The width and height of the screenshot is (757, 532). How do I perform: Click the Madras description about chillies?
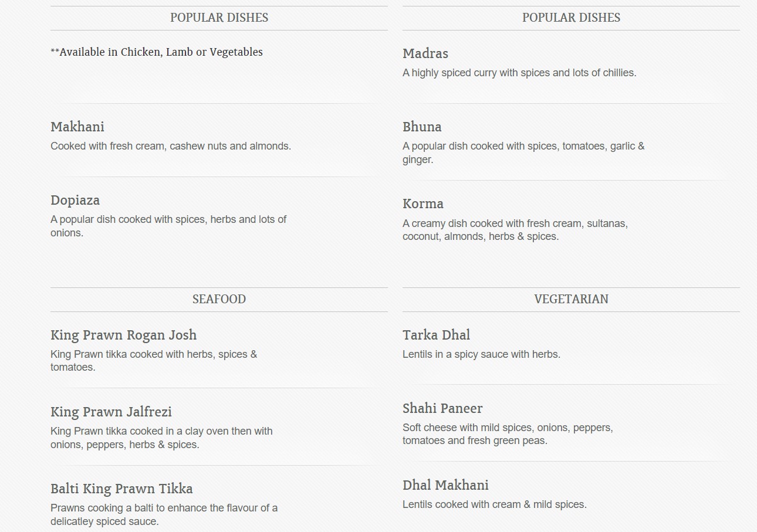tap(519, 73)
